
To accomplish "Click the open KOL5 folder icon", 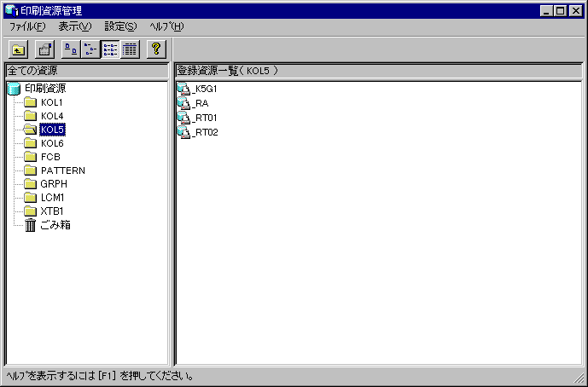I will tap(30, 130).
